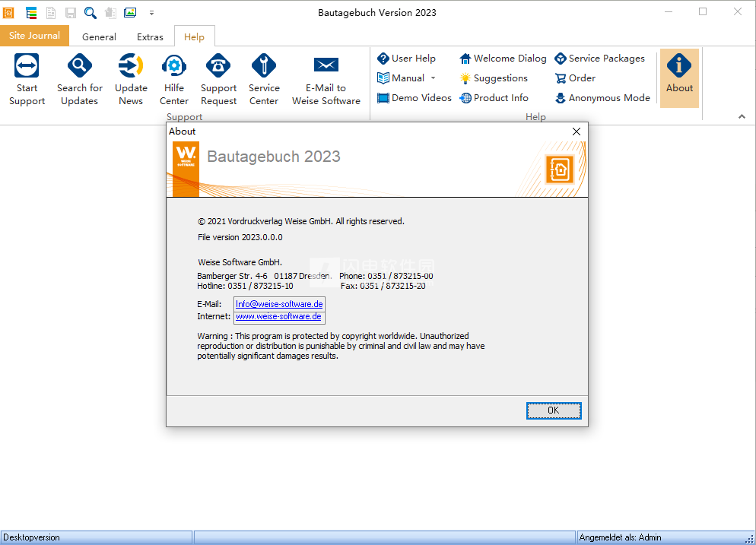756x545 pixels.
Task: Visit the www.weise-software.de link
Action: (278, 317)
